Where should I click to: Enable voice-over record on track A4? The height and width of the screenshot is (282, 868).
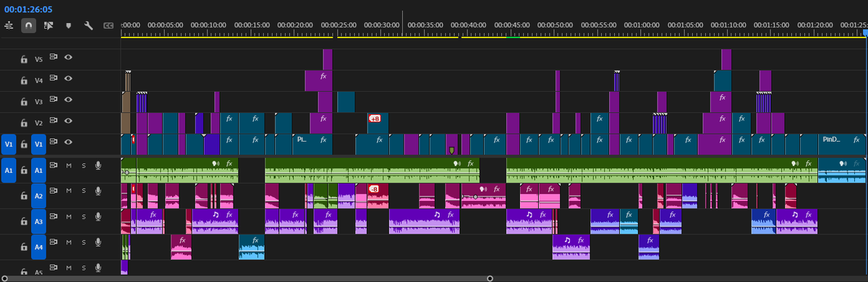pos(98,243)
